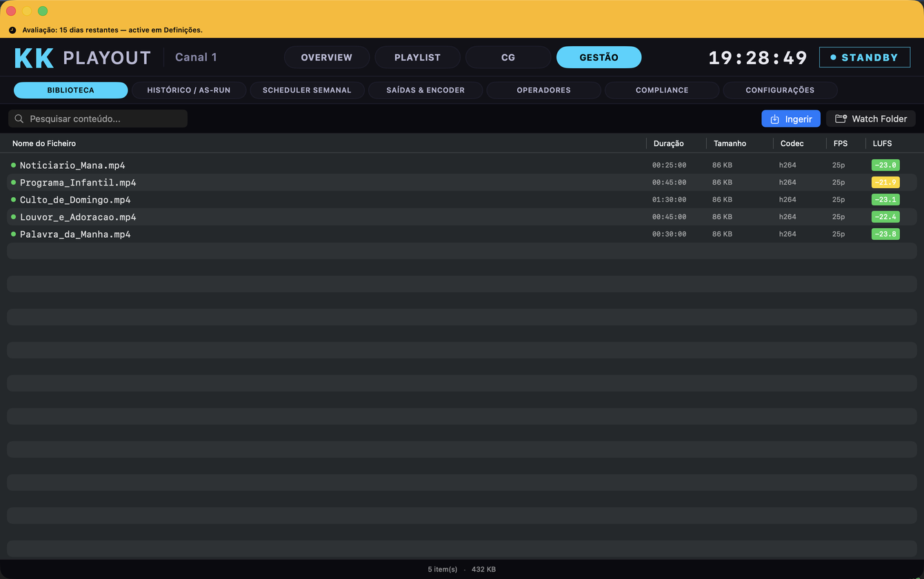Sort by Codec column header
This screenshot has height=579, width=924.
click(792, 143)
